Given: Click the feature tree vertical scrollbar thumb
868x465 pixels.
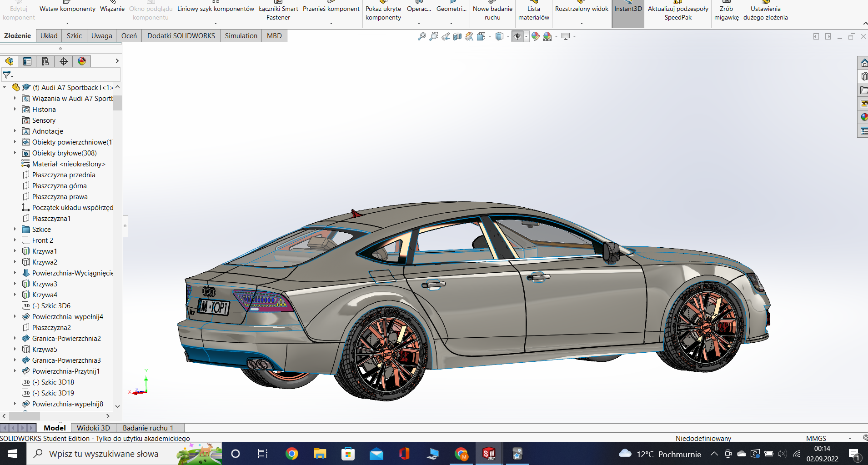Looking at the screenshot, I should tap(117, 103).
